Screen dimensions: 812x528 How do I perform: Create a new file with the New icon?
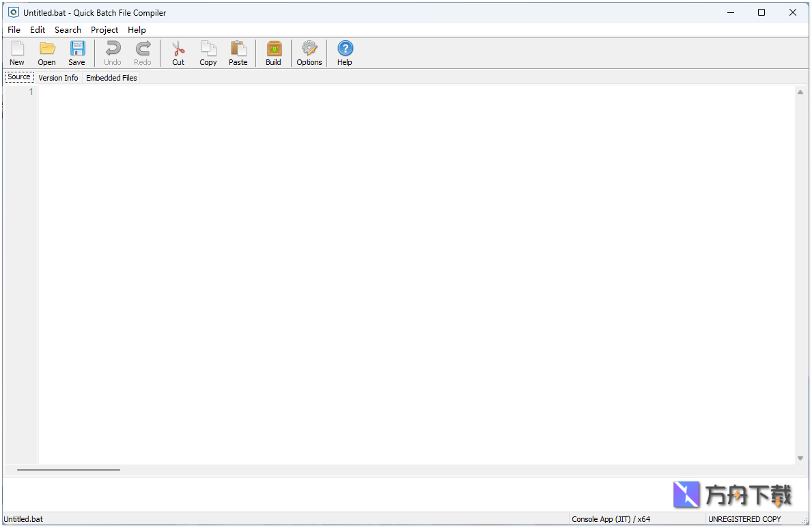(x=16, y=53)
